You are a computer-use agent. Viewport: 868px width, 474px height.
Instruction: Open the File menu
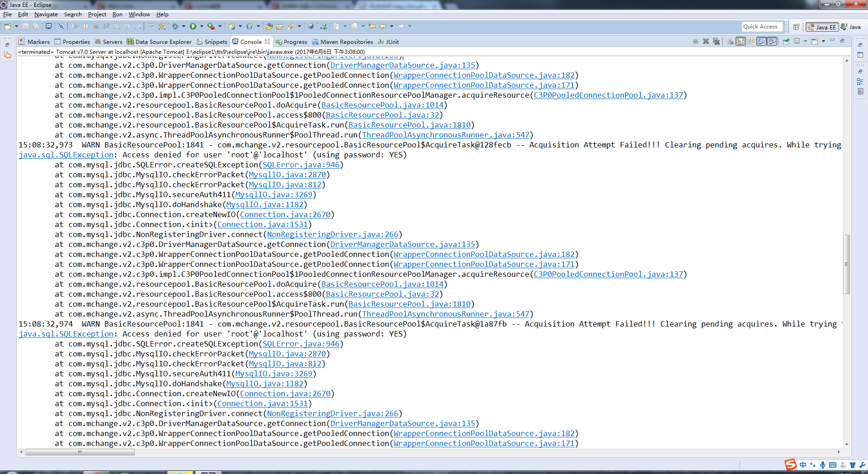[x=7, y=14]
